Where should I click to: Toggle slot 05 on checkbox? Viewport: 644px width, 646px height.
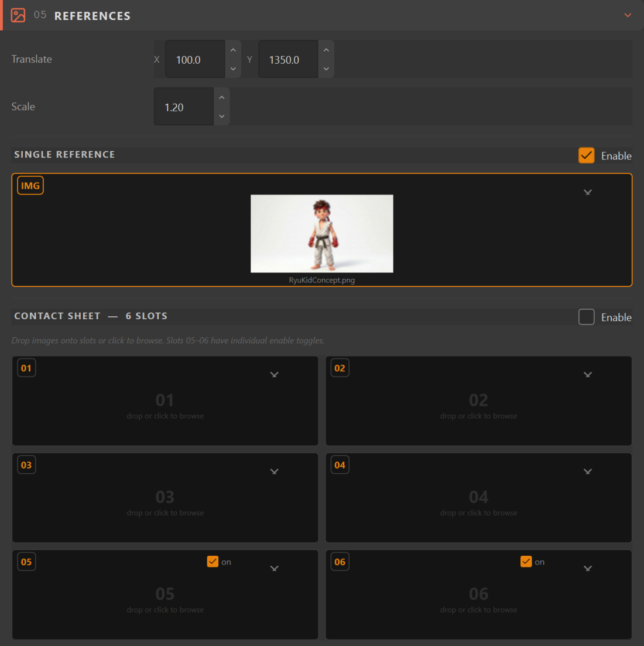click(x=213, y=562)
